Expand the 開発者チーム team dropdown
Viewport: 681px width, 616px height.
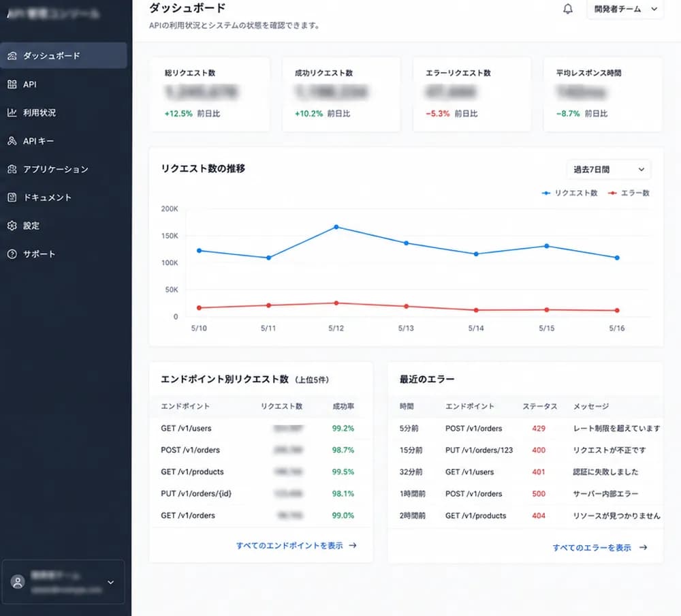coord(625,9)
